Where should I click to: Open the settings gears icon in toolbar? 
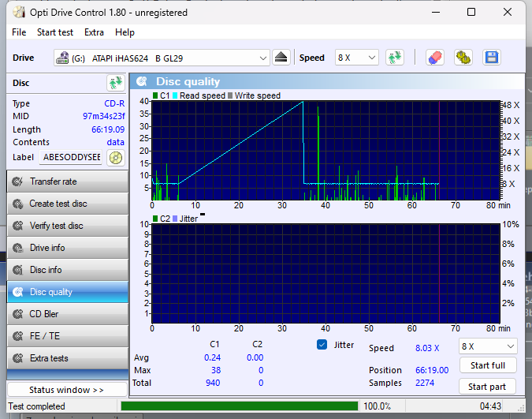coord(463,58)
